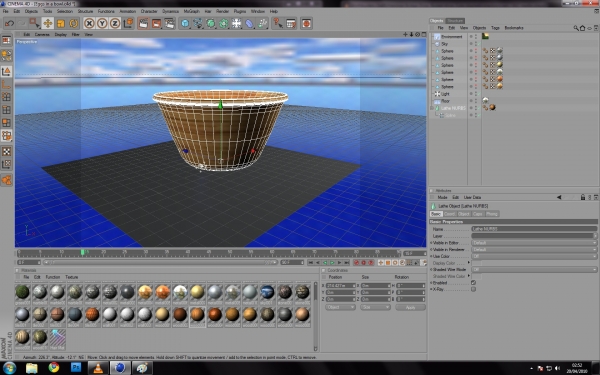Switch to the Structure tab in Objects panel

[455, 21]
